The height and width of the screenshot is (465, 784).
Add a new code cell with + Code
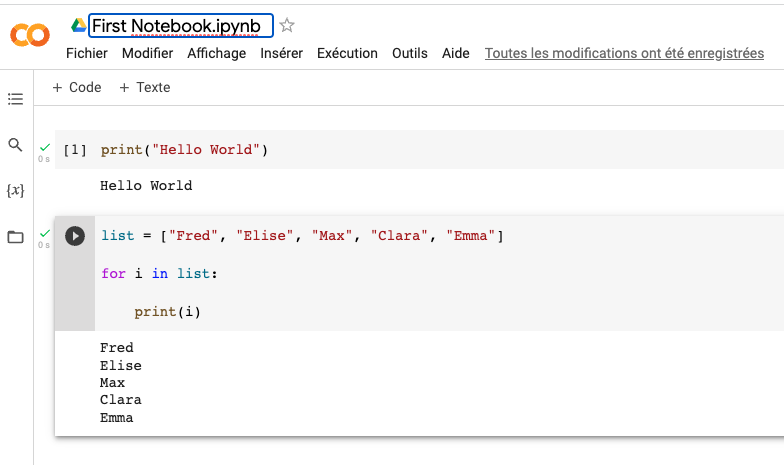point(77,88)
